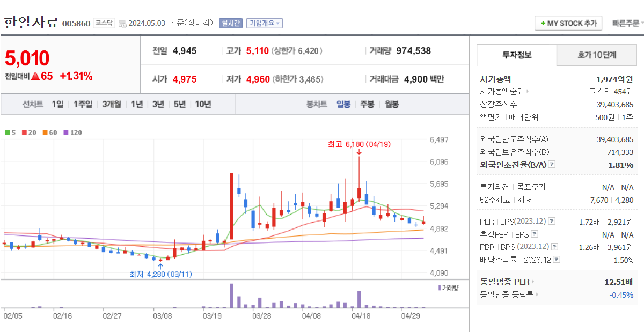Select 주봉 candlestick chart
Image resolution: width=644 pixels, height=332 pixels.
pyautogui.click(x=367, y=104)
